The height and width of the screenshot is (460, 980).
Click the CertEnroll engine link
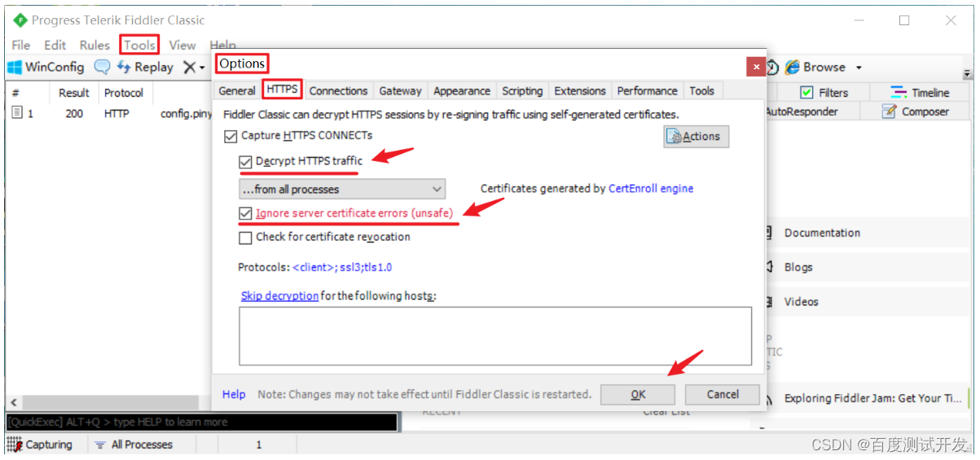click(x=651, y=188)
